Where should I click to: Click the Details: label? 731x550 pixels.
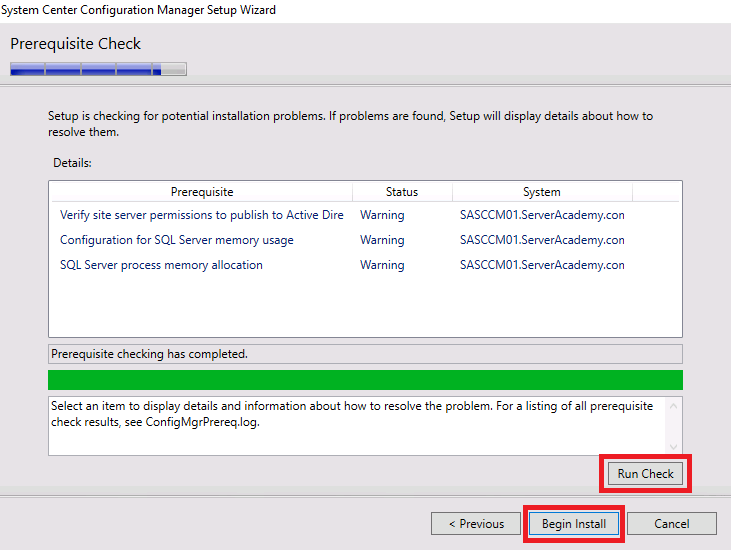coord(72,163)
